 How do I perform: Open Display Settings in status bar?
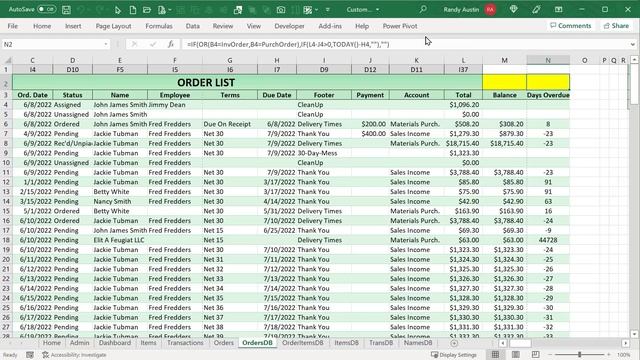coord(453,355)
